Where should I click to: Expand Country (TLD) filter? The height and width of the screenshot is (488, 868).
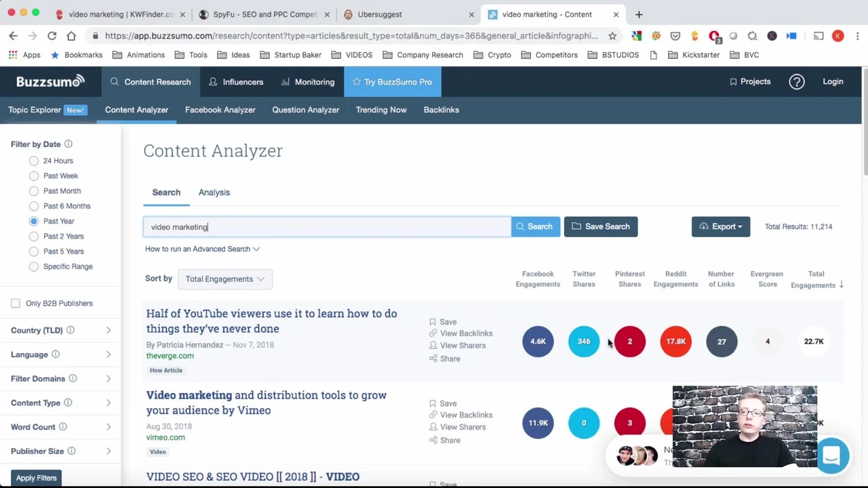click(108, 330)
